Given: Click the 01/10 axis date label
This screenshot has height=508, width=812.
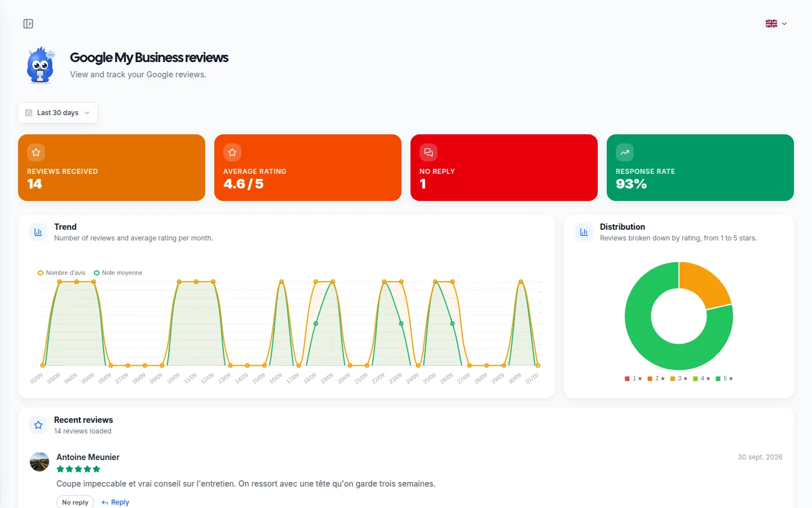Looking at the screenshot, I should tap(532, 378).
